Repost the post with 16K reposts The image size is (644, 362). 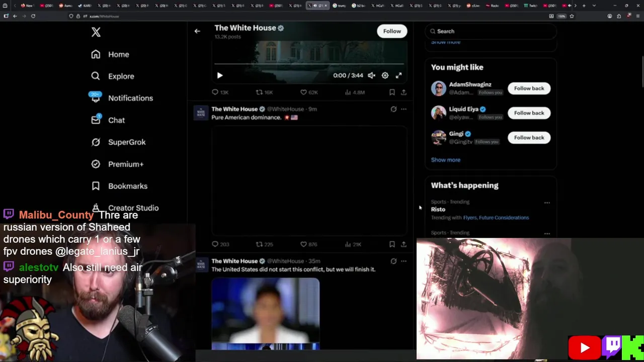(264, 93)
